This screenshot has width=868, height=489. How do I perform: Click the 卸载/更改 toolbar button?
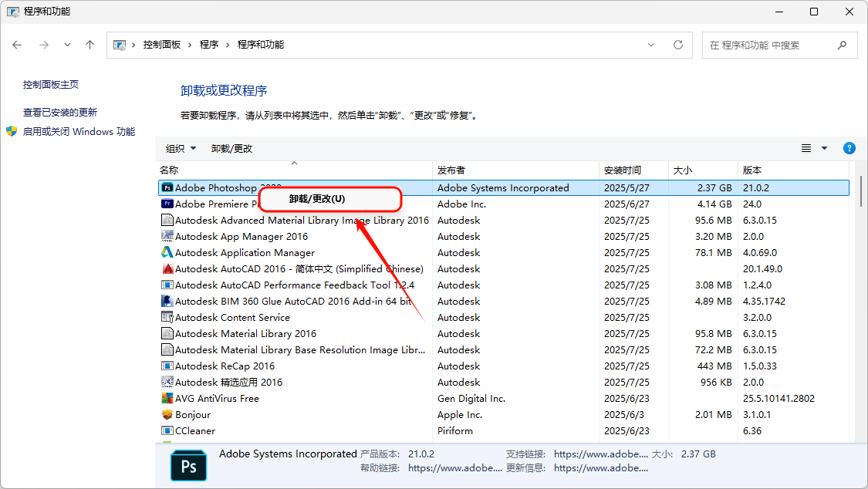(232, 148)
